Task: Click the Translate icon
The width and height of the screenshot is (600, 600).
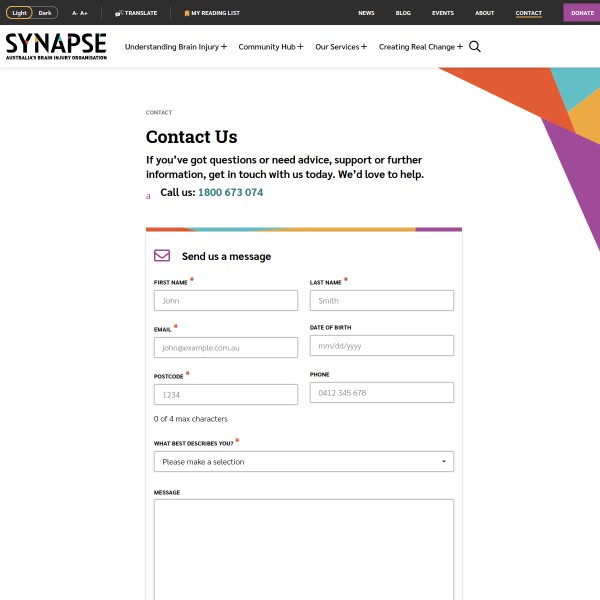Action: 119,14
